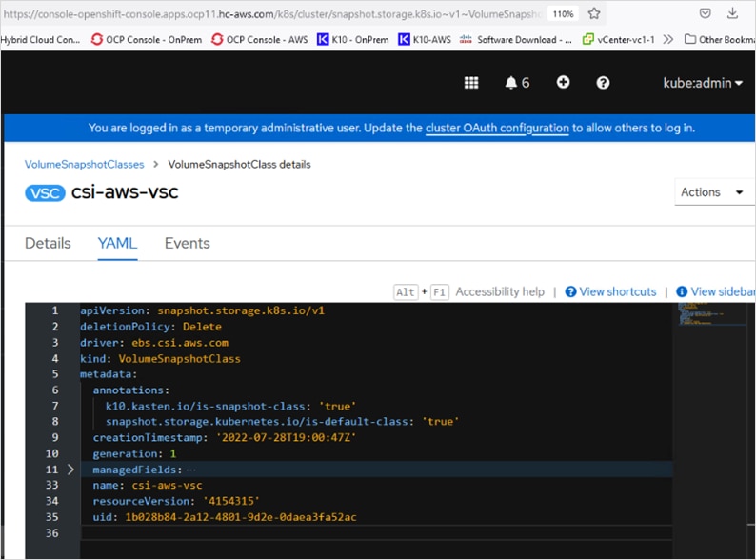The image size is (756, 560).
Task: Click the resourceVersion '4154315' line
Action: (176, 501)
